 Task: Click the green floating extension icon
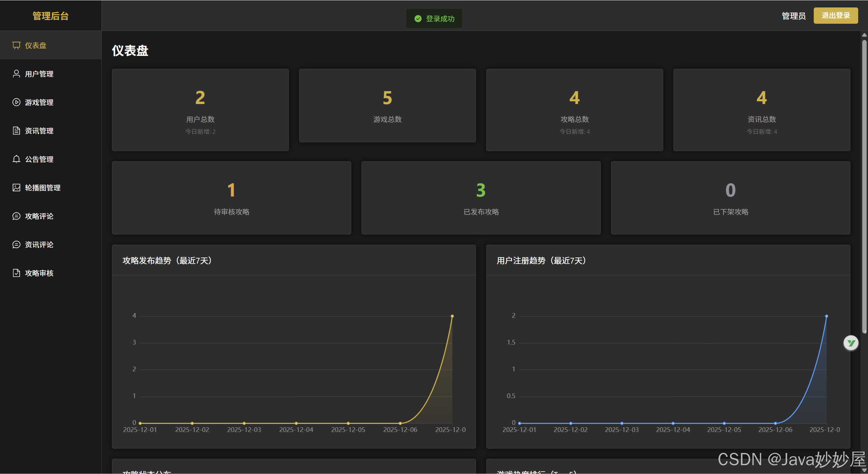(x=851, y=343)
